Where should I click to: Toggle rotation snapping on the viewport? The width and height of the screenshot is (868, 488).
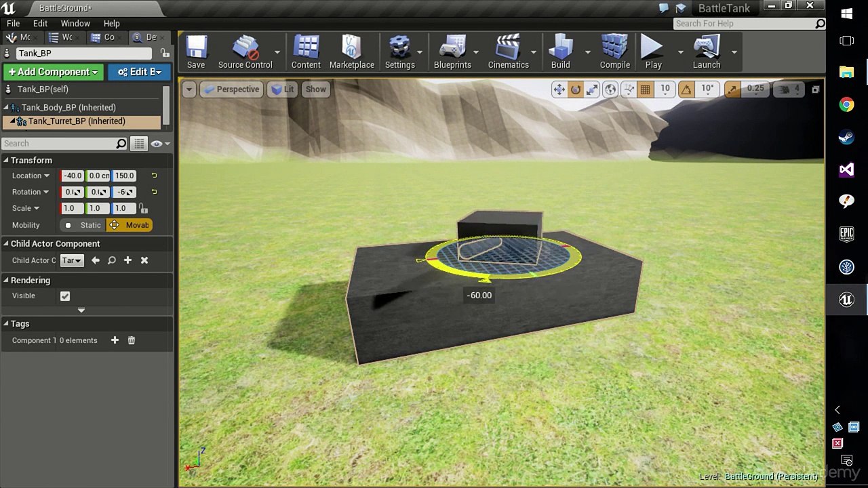pos(686,89)
